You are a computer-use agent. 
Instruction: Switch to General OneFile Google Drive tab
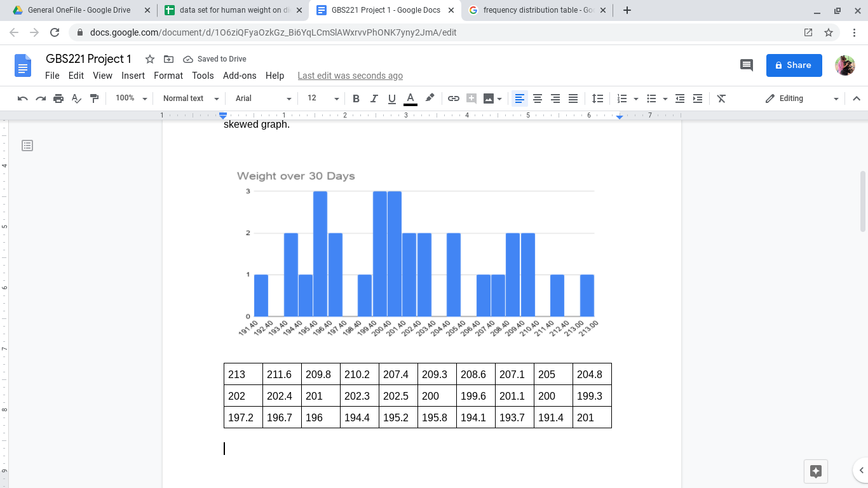pyautogui.click(x=79, y=10)
